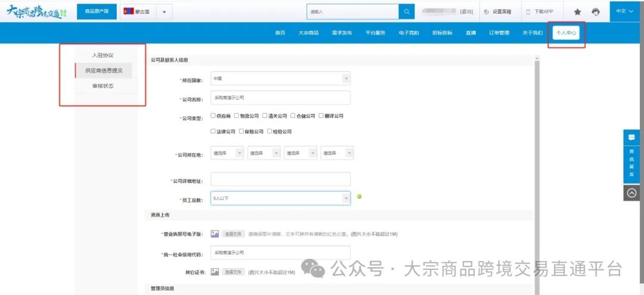Select 审核状态 in the left menu
644x295 pixels.
tap(103, 86)
